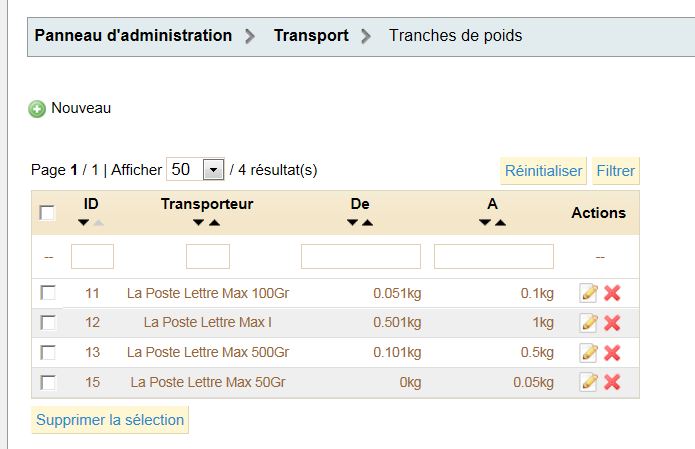695x449 pixels.
Task: Delete weight range ID 11 red cross
Action: 612,293
